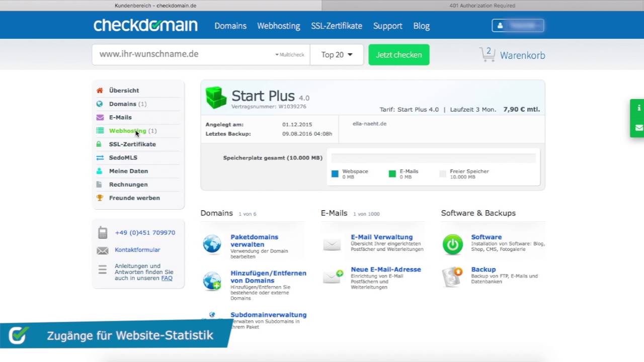Viewport: 644px width, 362px height.
Task: Open the Top 20 dropdown
Action: [337, 55]
